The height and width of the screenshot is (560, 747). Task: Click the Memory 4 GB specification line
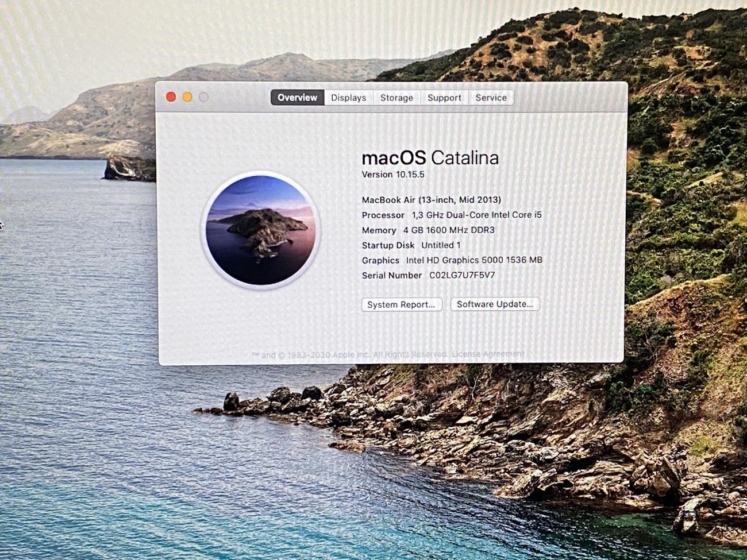[428, 230]
